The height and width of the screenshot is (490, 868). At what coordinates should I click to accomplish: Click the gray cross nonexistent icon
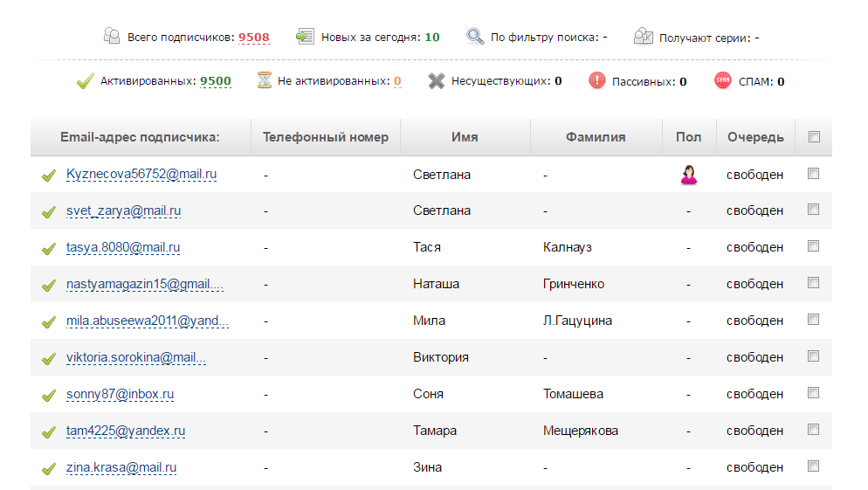click(x=437, y=81)
